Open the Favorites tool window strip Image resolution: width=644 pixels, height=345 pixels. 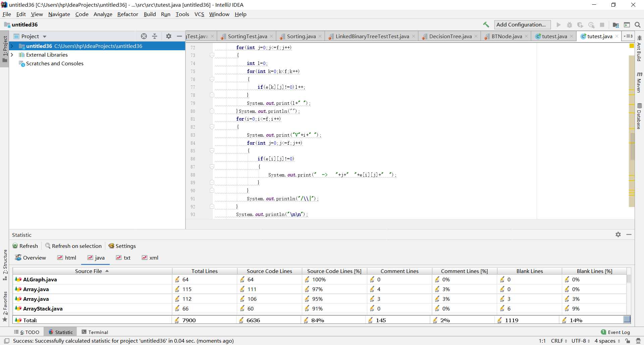pos(5,306)
